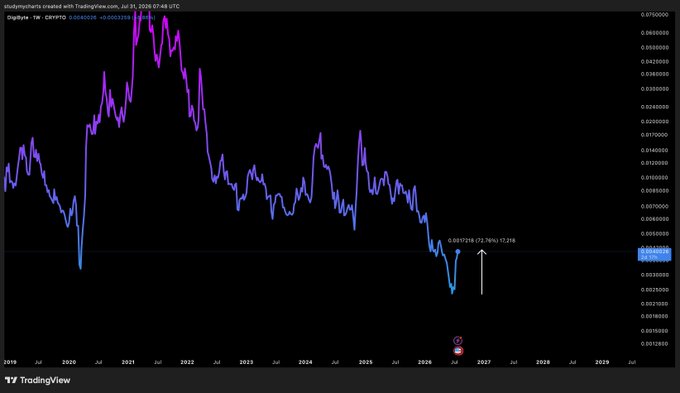The image size is (680, 393).
Task: Click price axis label 0.0300000
Action: click(654, 89)
